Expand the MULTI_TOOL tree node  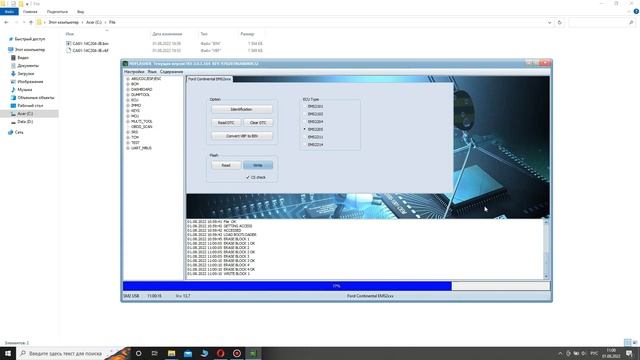pos(128,122)
